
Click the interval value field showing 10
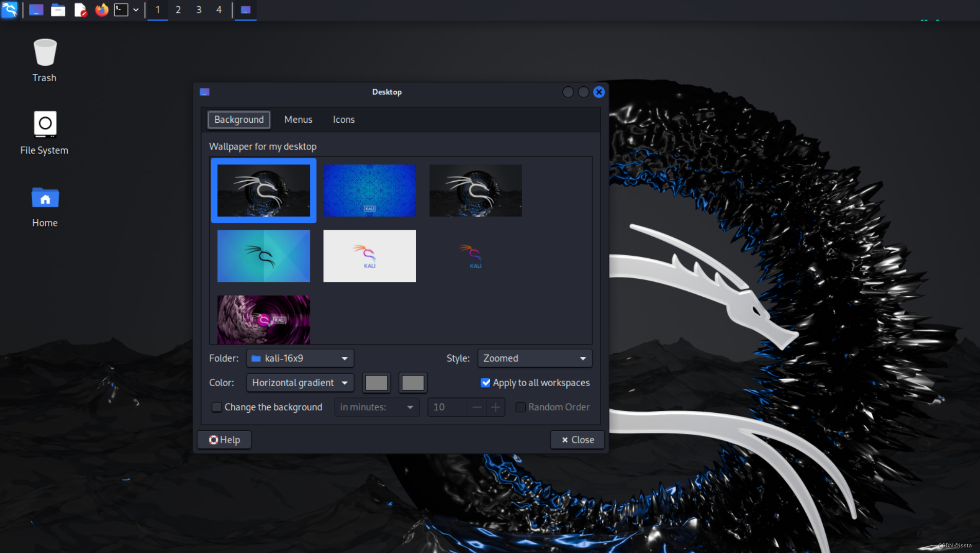tap(448, 407)
